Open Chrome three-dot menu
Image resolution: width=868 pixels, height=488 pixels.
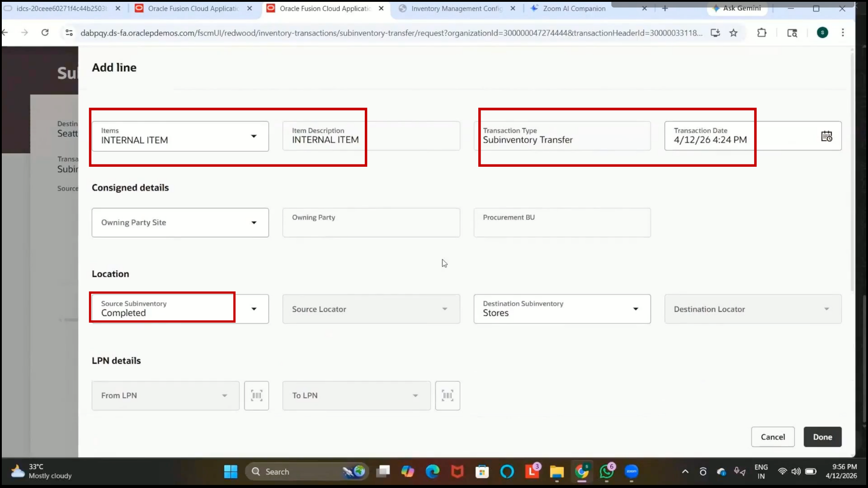(843, 33)
